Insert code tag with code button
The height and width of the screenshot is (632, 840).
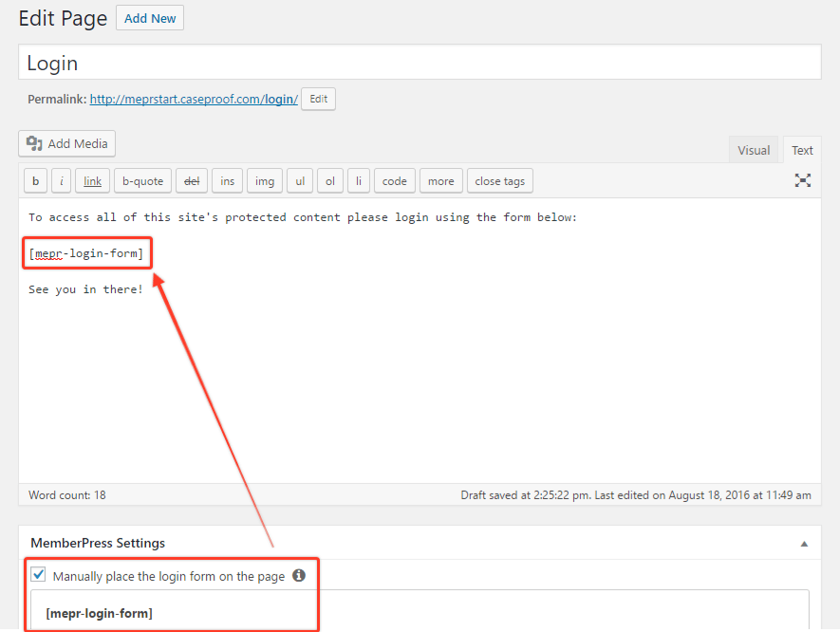pyautogui.click(x=394, y=181)
